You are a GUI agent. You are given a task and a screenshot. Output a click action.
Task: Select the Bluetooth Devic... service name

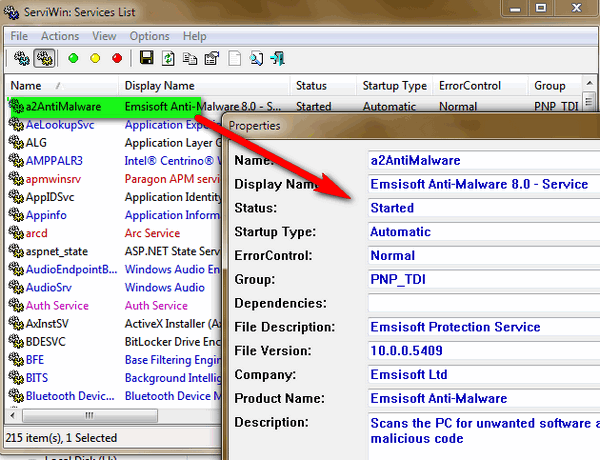pos(70,396)
